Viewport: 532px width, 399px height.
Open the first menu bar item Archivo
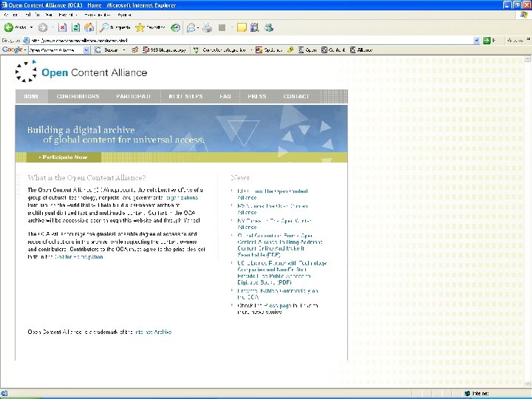(11, 15)
